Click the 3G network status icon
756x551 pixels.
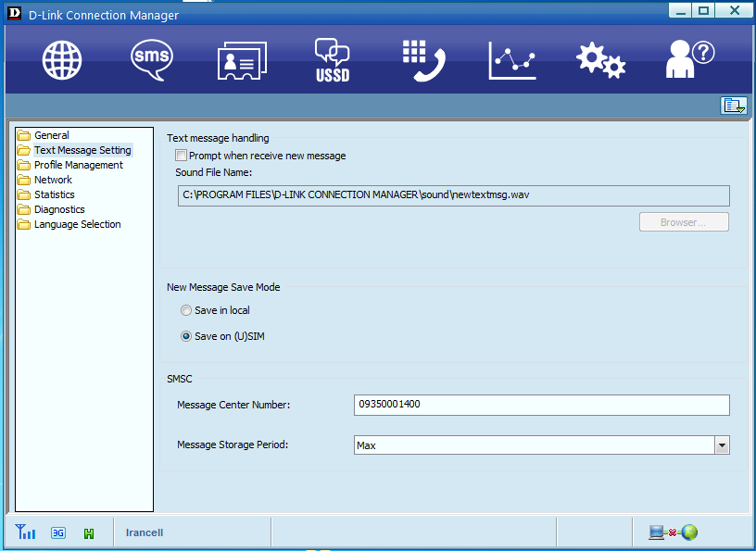tap(58, 532)
